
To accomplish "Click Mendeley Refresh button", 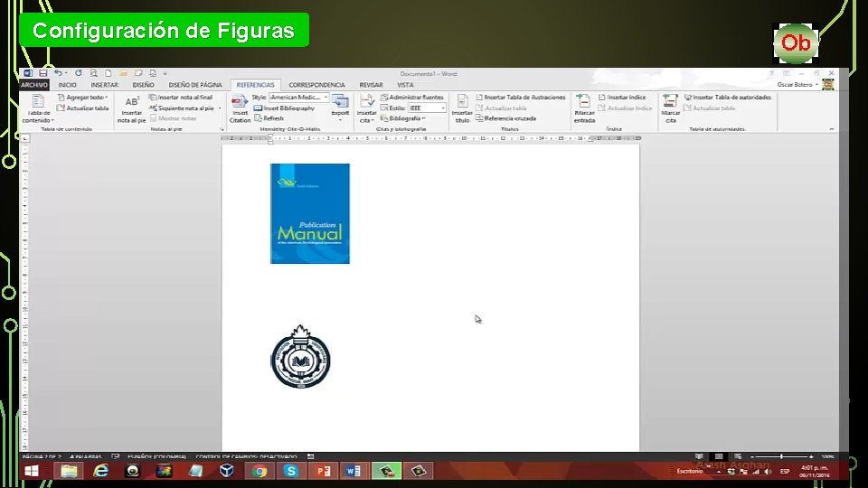I will tap(269, 118).
